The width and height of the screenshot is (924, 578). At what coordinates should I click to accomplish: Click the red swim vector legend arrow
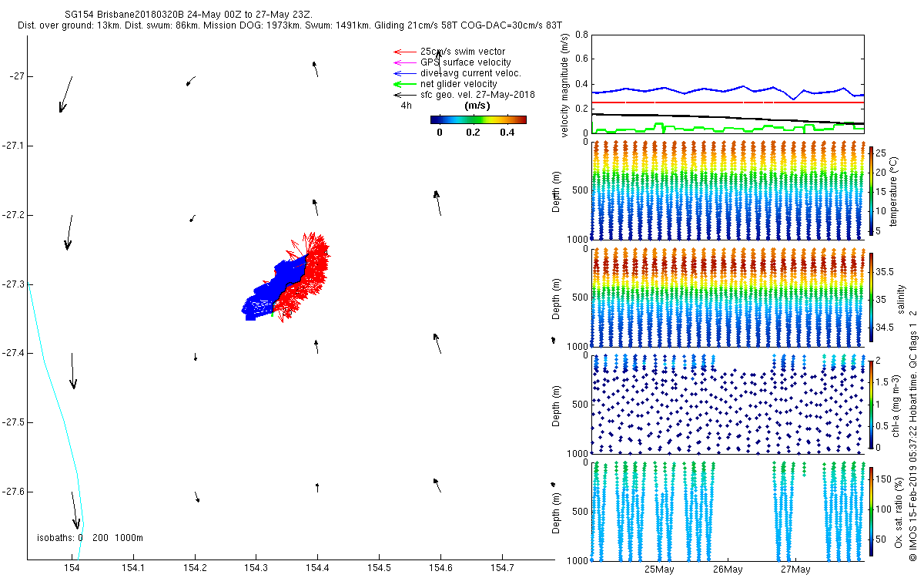(405, 52)
